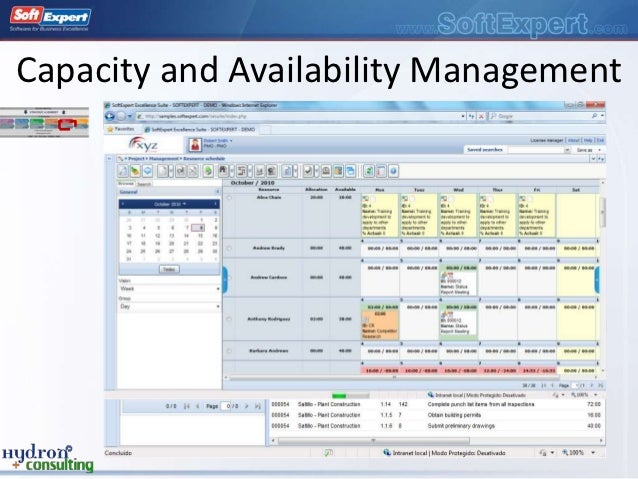Click the yellow brush toolbar icon

point(135,171)
